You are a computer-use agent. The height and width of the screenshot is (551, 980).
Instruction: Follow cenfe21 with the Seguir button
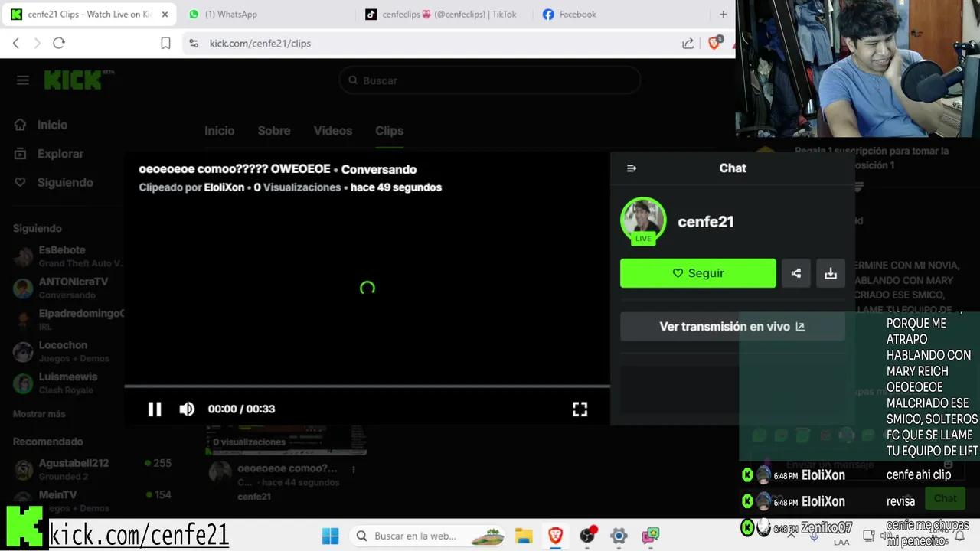[697, 273]
